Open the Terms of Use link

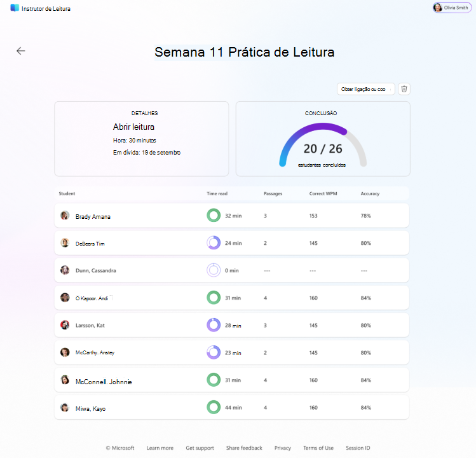point(318,448)
